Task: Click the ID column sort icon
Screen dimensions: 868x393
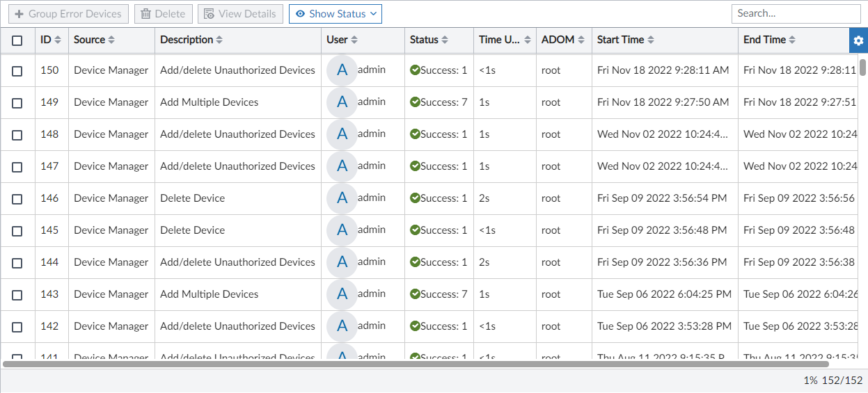Action: pyautogui.click(x=58, y=40)
